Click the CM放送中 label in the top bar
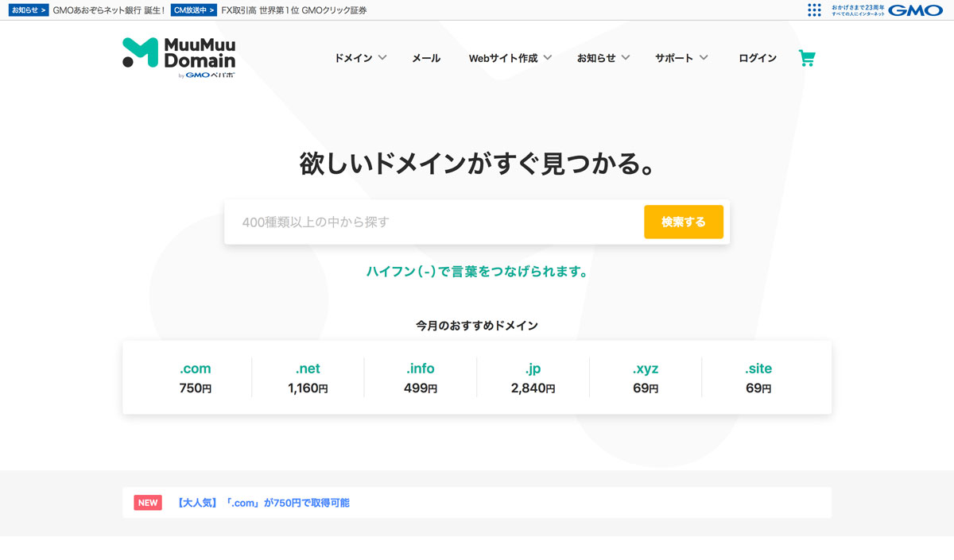 click(193, 10)
